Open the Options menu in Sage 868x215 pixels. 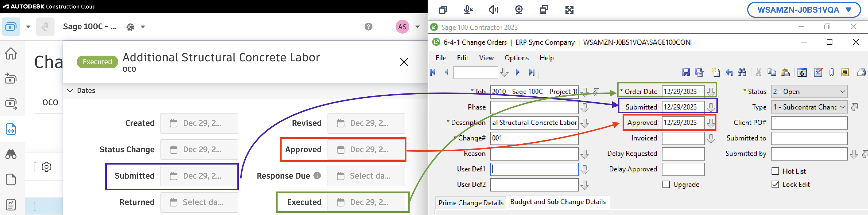point(517,58)
